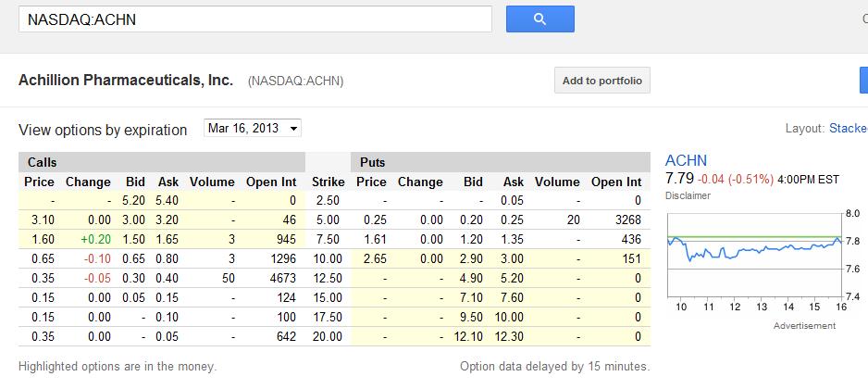
Task: Open the Mar 16, 2013 expiration dropdown
Action: click(253, 128)
